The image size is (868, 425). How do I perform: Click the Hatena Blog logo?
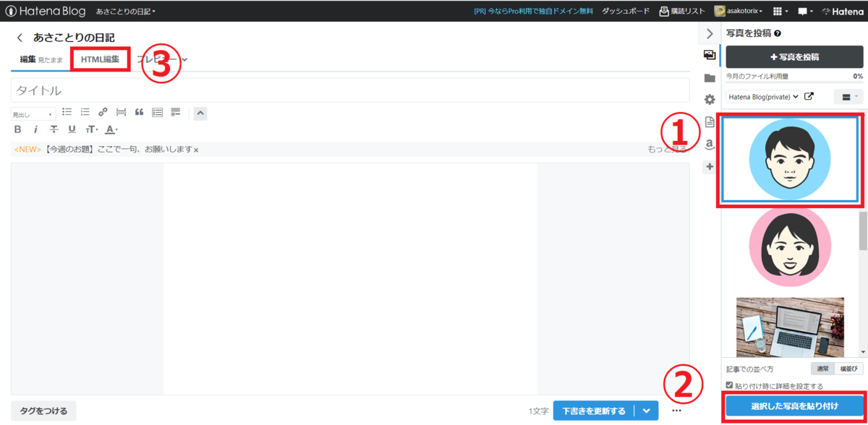pos(46,11)
